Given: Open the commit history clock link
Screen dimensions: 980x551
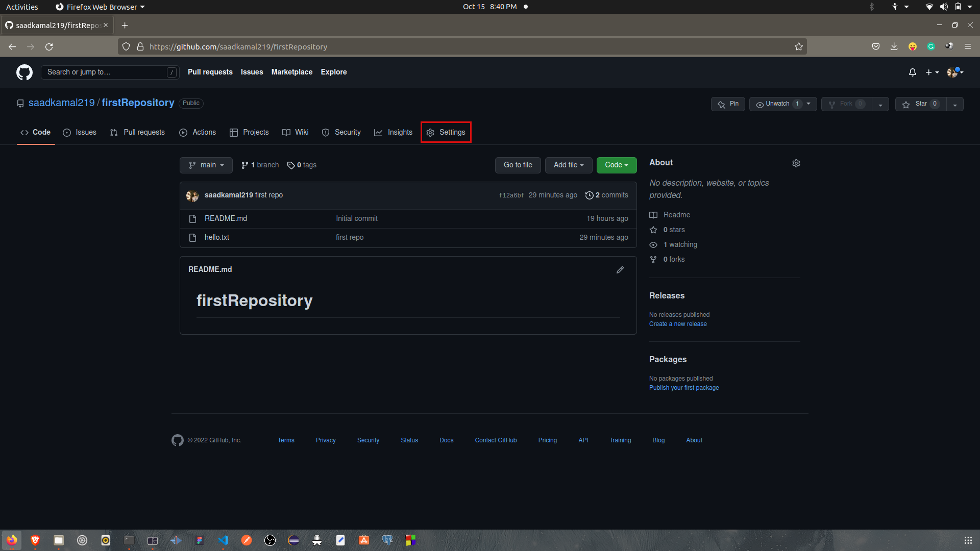Looking at the screenshot, I should pos(607,195).
